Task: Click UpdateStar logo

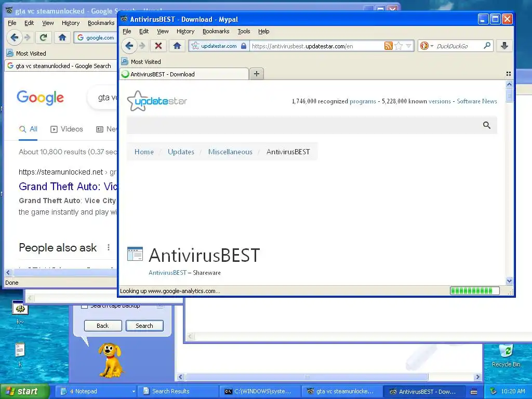Action: tap(157, 101)
